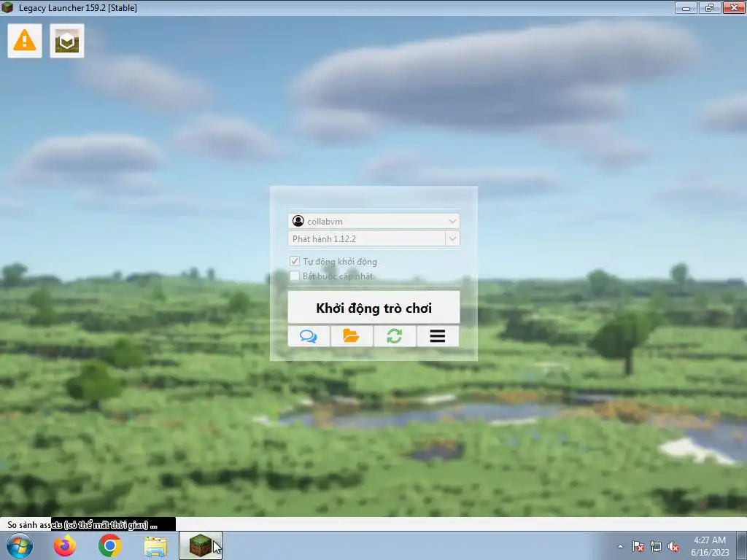Open the network status tray icon

pyautogui.click(x=656, y=547)
